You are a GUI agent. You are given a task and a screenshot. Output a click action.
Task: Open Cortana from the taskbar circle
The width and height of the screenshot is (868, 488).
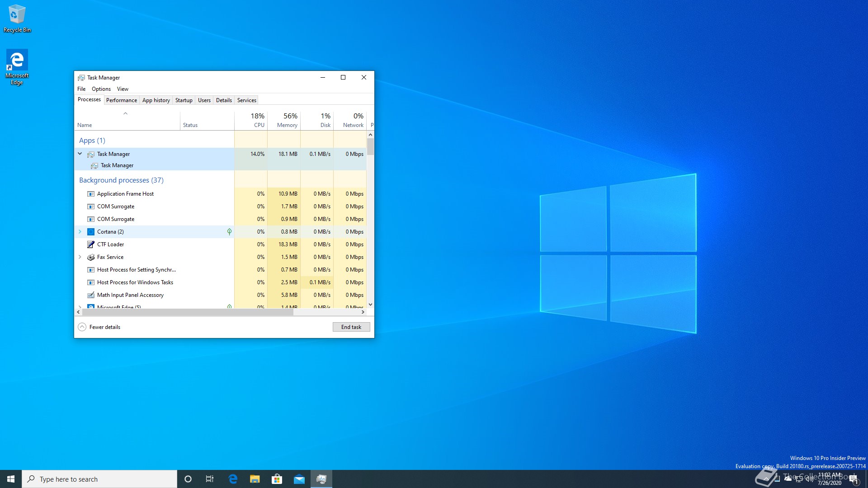tap(188, 479)
